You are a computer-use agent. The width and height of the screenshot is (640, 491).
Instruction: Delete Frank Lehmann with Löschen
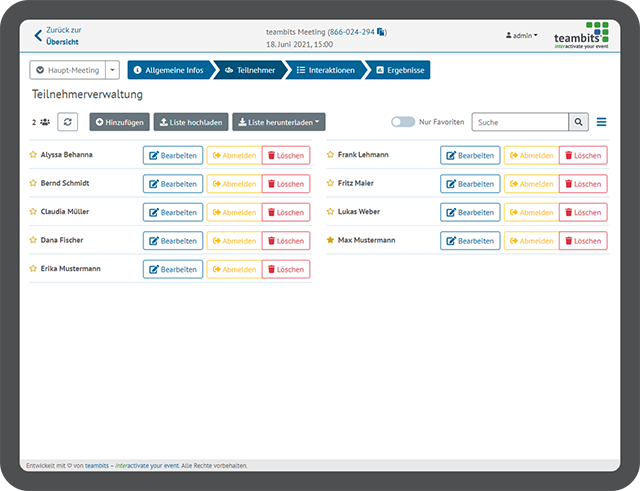coord(583,155)
